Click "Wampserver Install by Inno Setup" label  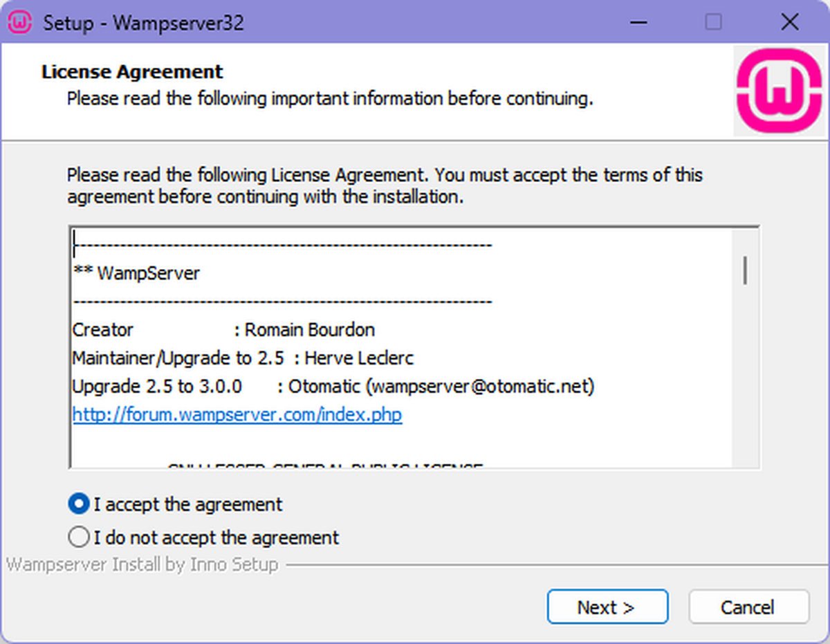coord(142,564)
